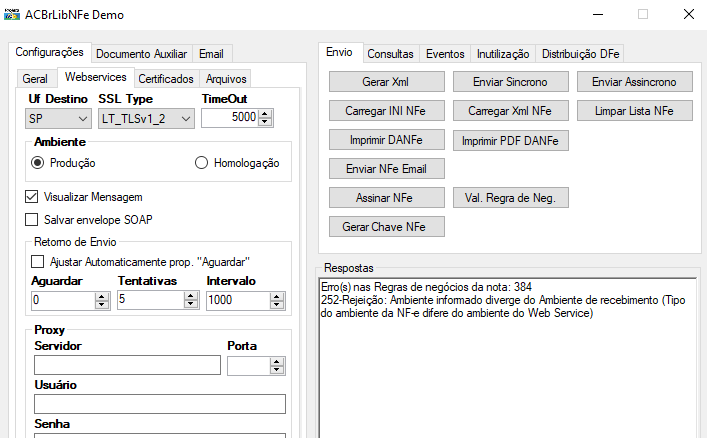Screen dimensions: 707x438
Task: Increase the Intervalo value with up arrow
Action: click(277, 296)
